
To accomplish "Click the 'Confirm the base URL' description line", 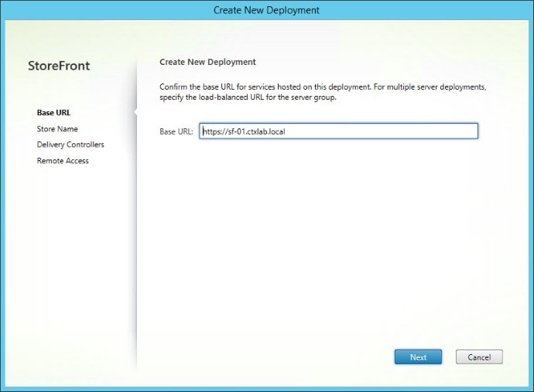I will (323, 87).
